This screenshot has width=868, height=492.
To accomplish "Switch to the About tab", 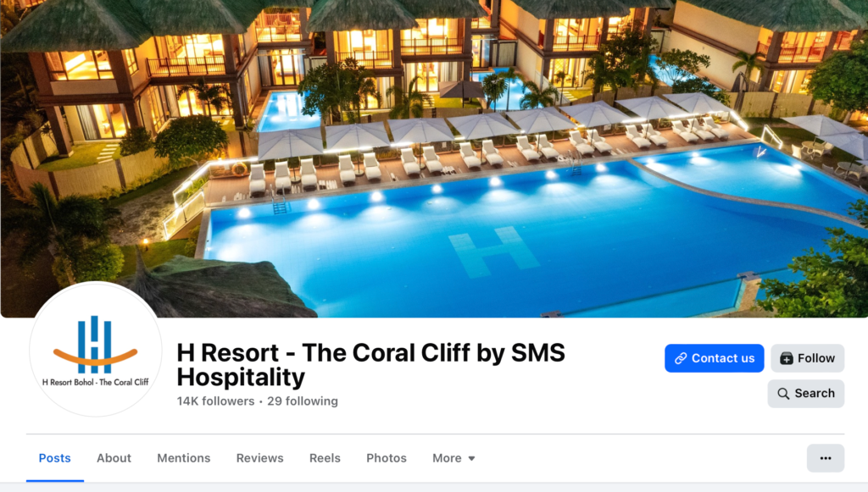I will [x=114, y=458].
